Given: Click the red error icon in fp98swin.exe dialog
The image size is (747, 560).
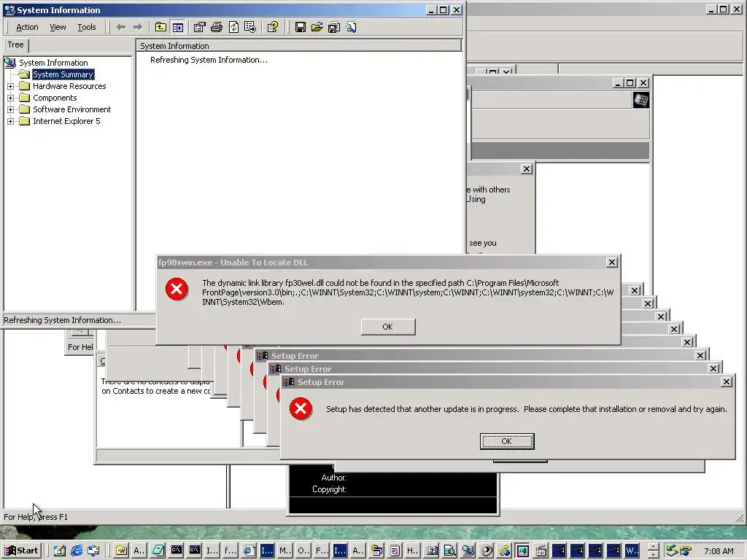Looking at the screenshot, I should (177, 289).
